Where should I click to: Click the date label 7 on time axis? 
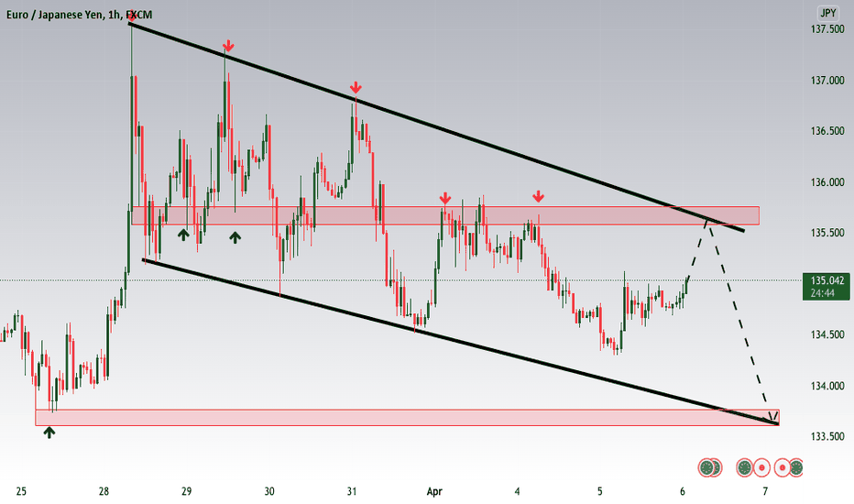[765, 491]
